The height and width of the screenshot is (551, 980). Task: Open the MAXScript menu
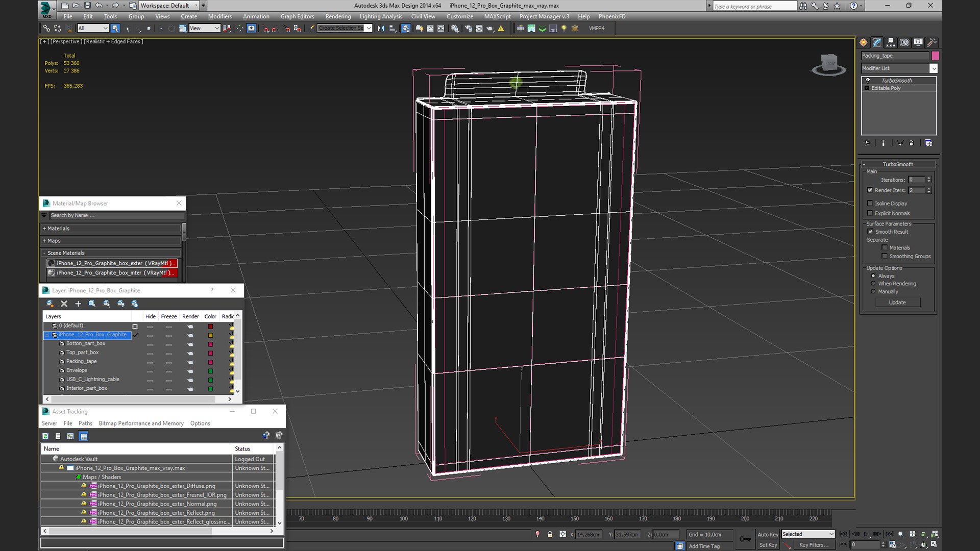click(497, 16)
